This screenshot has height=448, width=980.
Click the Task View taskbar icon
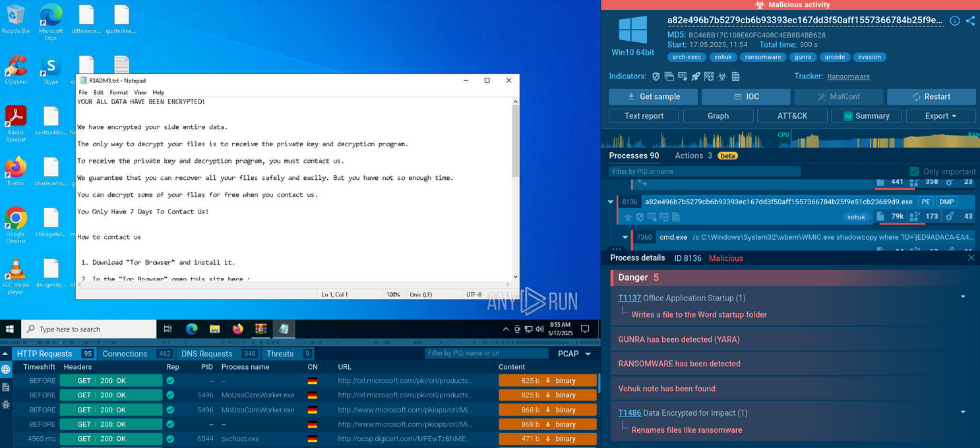(x=168, y=329)
